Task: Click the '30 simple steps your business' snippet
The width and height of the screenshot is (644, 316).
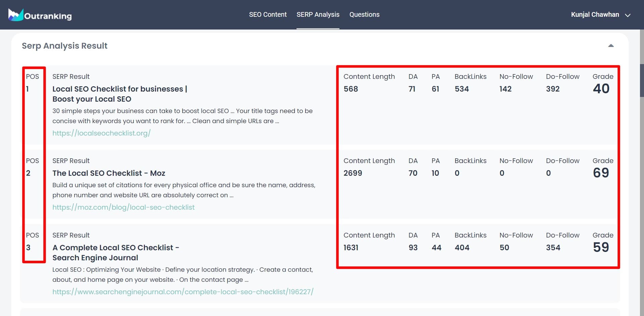Action: coord(182,116)
